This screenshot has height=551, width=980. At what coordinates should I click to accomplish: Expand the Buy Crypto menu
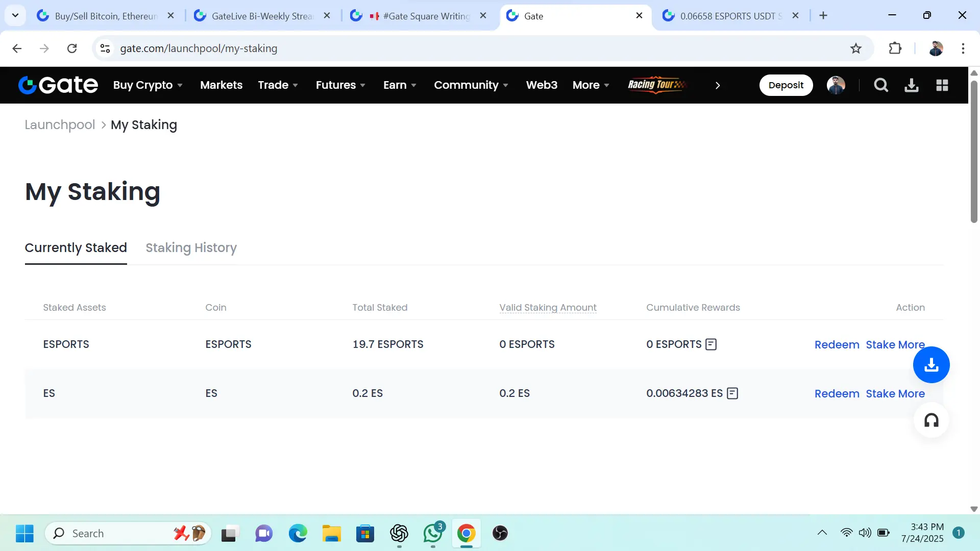click(x=148, y=85)
